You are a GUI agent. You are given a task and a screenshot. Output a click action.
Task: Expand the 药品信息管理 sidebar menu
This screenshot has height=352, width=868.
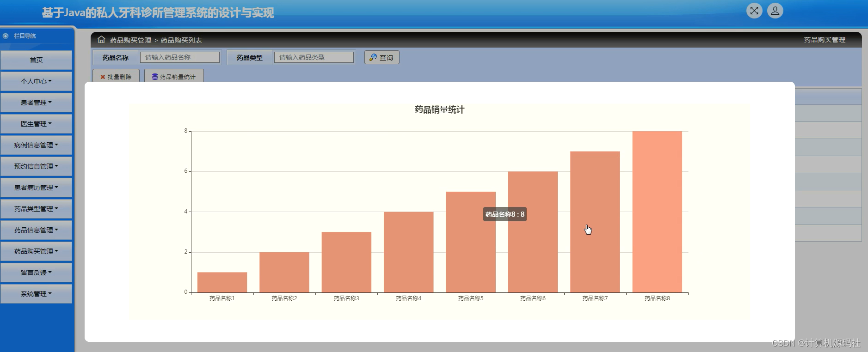point(36,230)
